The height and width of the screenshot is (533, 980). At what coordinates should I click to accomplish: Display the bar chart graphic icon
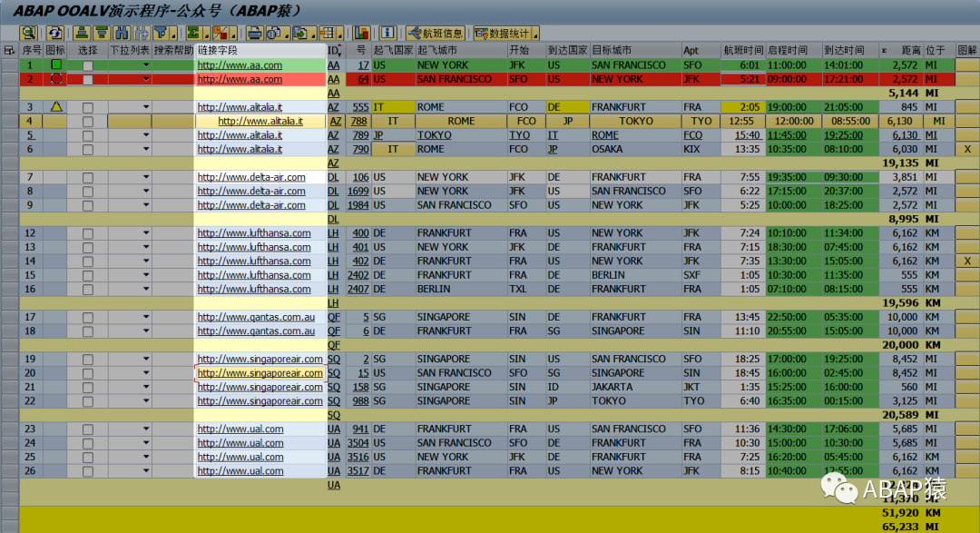pos(361,34)
